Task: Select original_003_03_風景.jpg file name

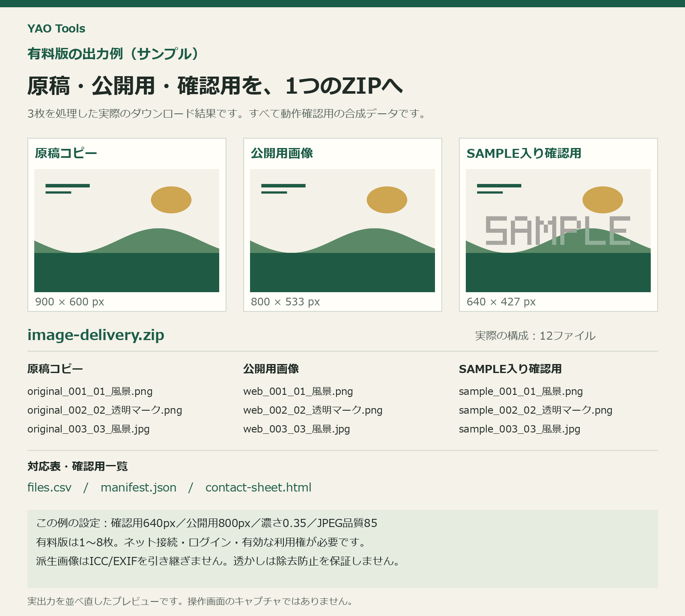Action: click(x=89, y=429)
